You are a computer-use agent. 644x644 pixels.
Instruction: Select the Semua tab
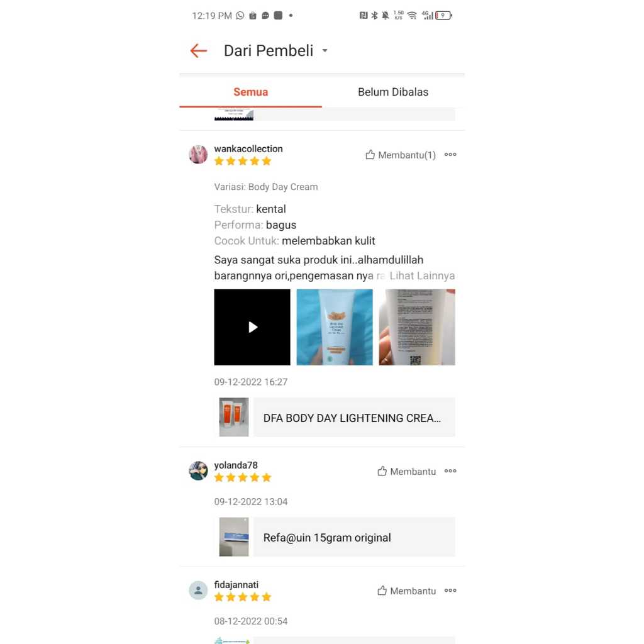250,92
